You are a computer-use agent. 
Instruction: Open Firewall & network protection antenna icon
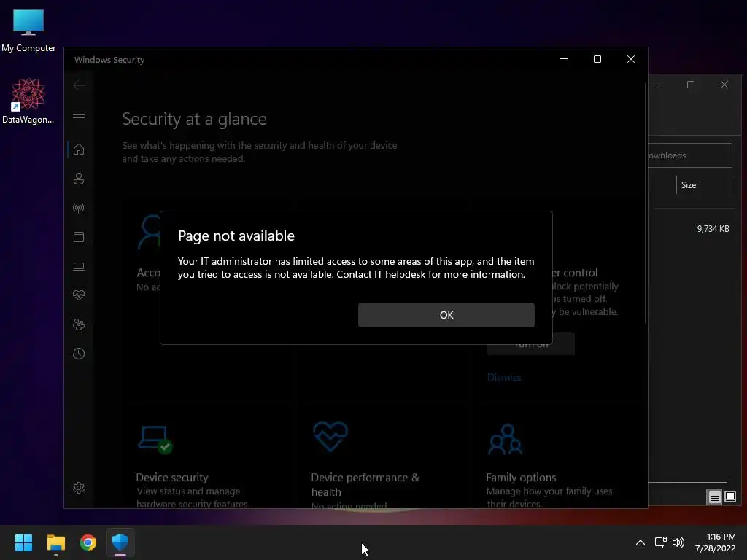pos(79,208)
